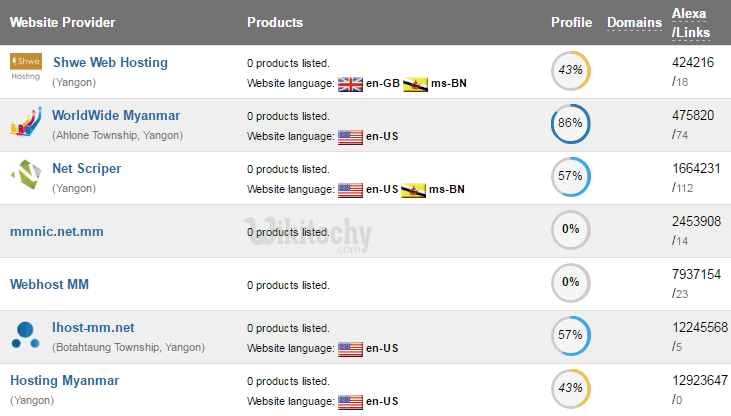Viewport: 731px width, 416px height.
Task: Open the mmnic.net.mm provider link
Action: 57,231
